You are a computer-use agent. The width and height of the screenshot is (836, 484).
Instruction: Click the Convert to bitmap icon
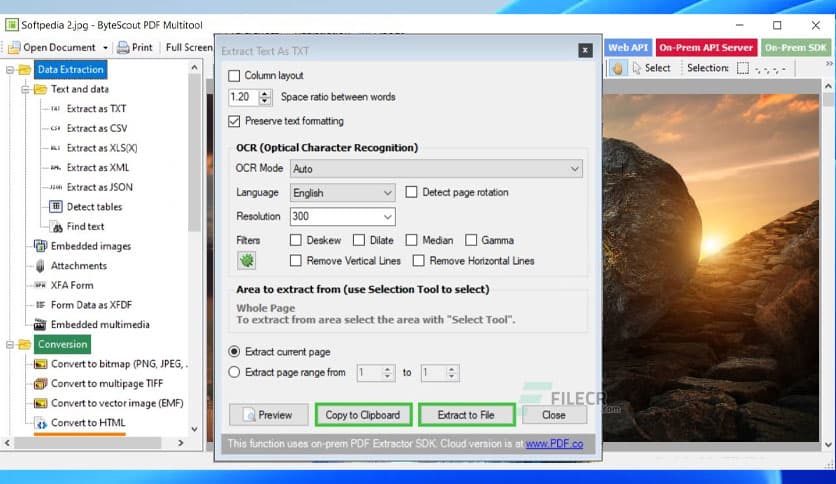[40, 364]
